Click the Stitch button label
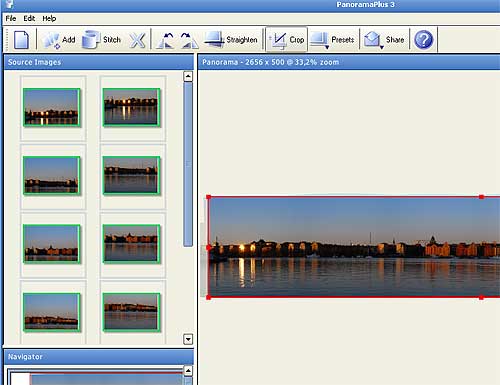Viewport: 500px width, 385px height. [x=112, y=40]
